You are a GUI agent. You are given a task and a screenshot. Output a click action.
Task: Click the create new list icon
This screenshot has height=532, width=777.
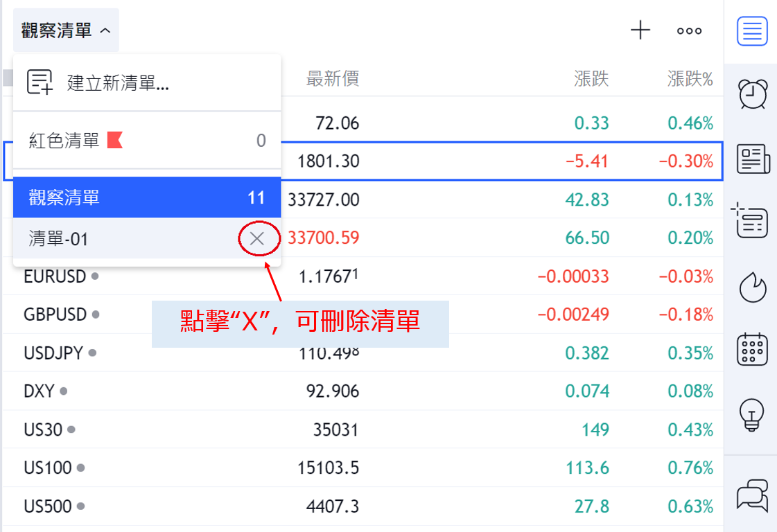click(40, 82)
